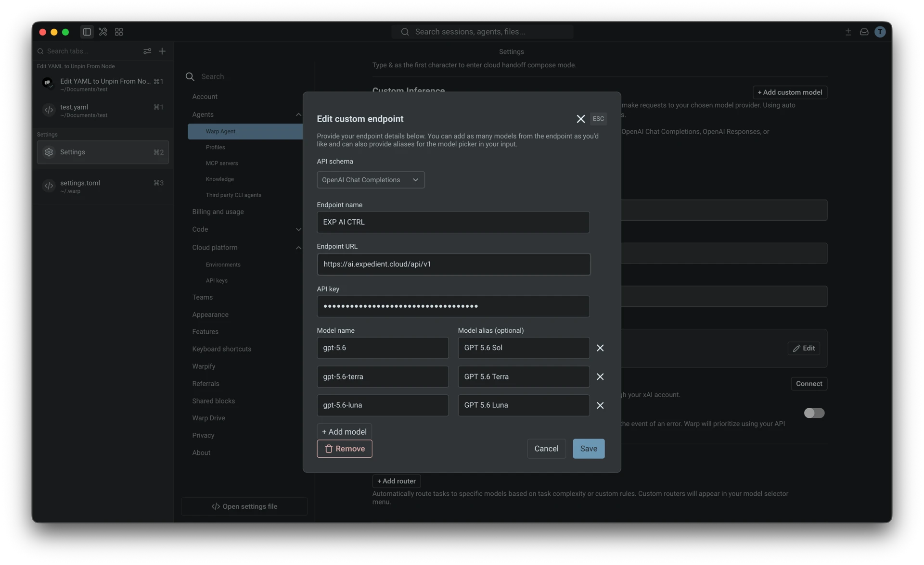Add a new tab with plus icon
This screenshot has height=565, width=924.
[162, 51]
